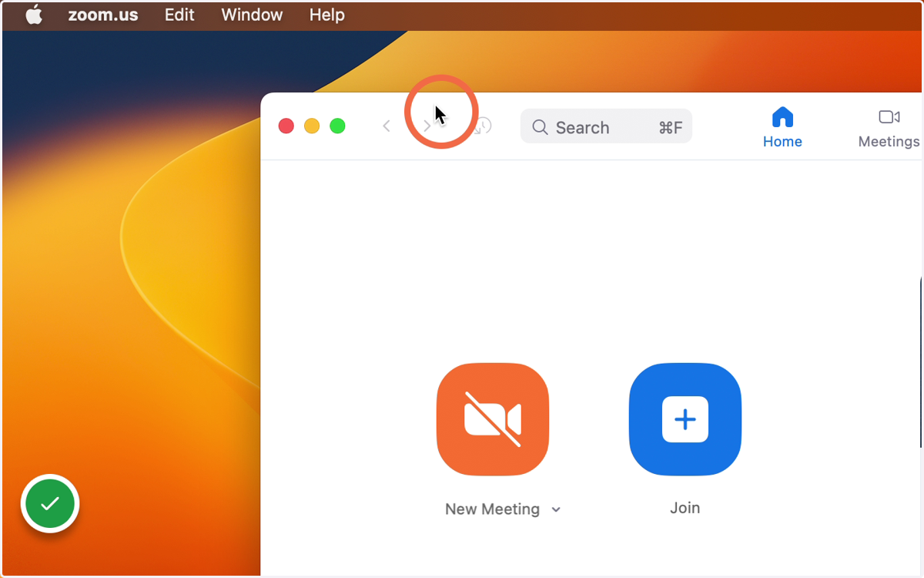Switch to the Meetings tab
Image resolution: width=924 pixels, height=578 pixels.
pyautogui.click(x=889, y=128)
